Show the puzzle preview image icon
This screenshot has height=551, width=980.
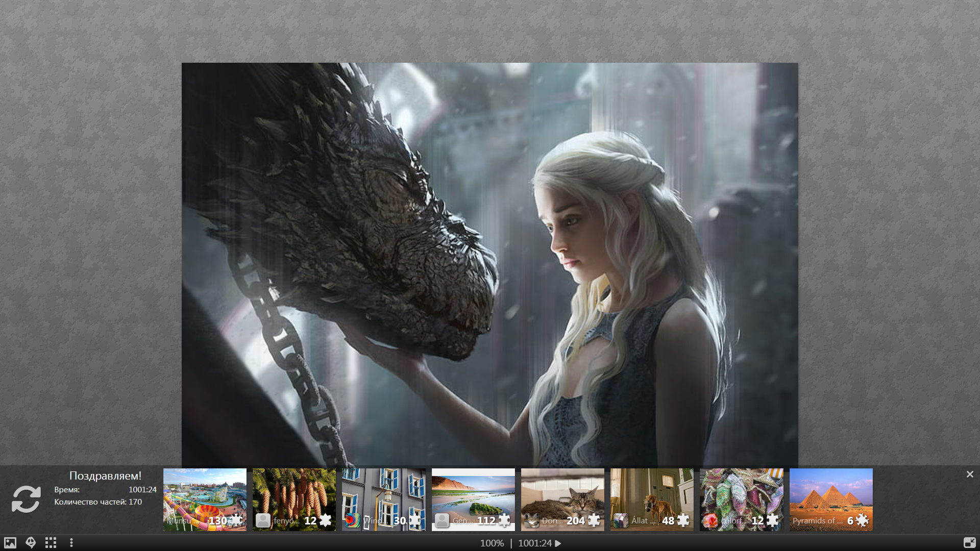point(10,543)
